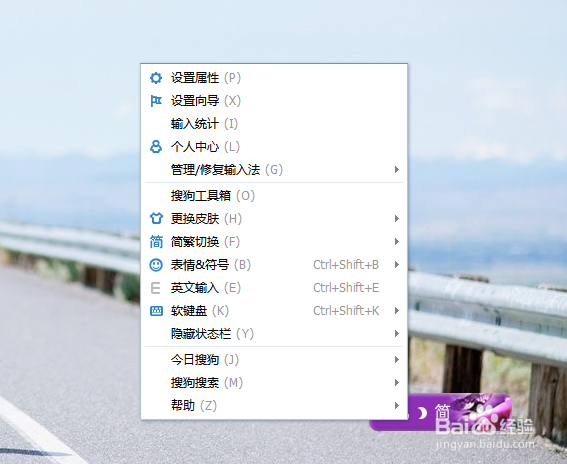The width and height of the screenshot is (567, 464).
Task: Open 设置属性 (P) menu entry
Action: point(274,78)
